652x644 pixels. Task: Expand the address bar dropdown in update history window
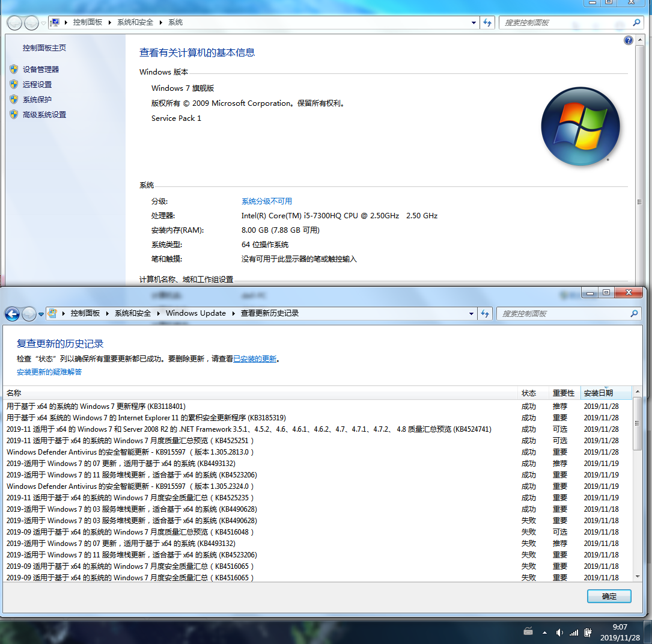471,314
